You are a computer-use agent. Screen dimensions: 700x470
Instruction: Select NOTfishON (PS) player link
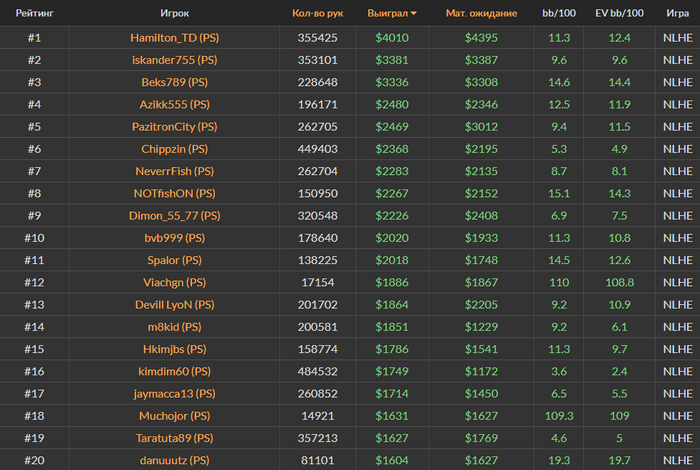175,193
